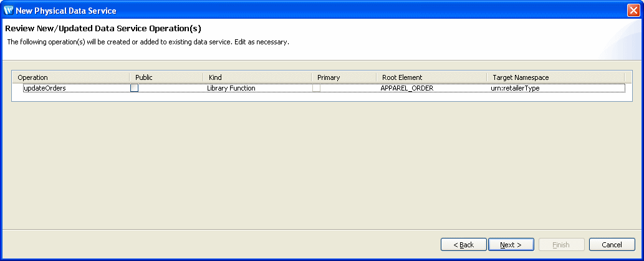Click the Root Element column header
Screen dimensions: 644x261
coord(431,77)
